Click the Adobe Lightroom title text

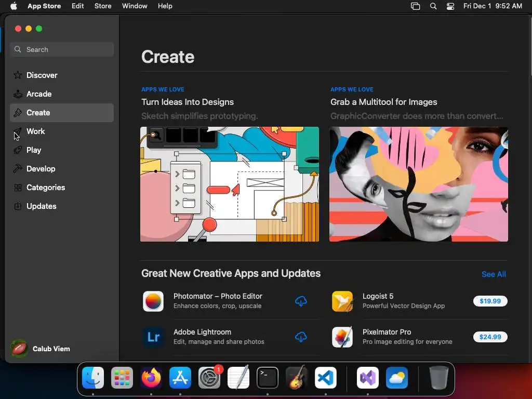(202, 332)
